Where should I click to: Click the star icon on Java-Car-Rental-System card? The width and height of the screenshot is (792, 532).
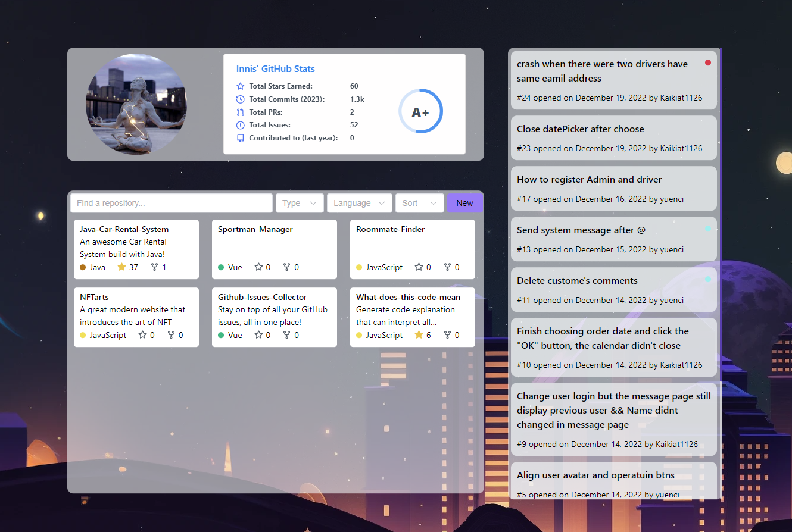(x=121, y=267)
